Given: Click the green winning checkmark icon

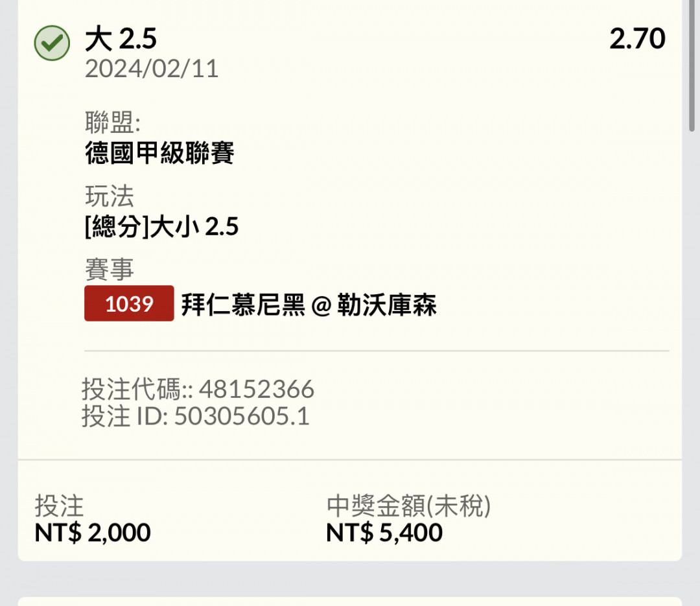Looking at the screenshot, I should (x=52, y=43).
